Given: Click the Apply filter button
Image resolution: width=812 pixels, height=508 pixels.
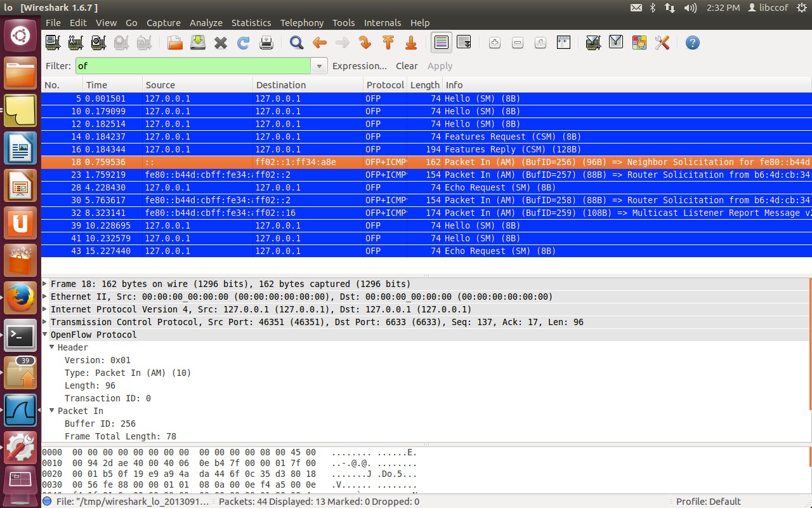Looking at the screenshot, I should pyautogui.click(x=440, y=66).
